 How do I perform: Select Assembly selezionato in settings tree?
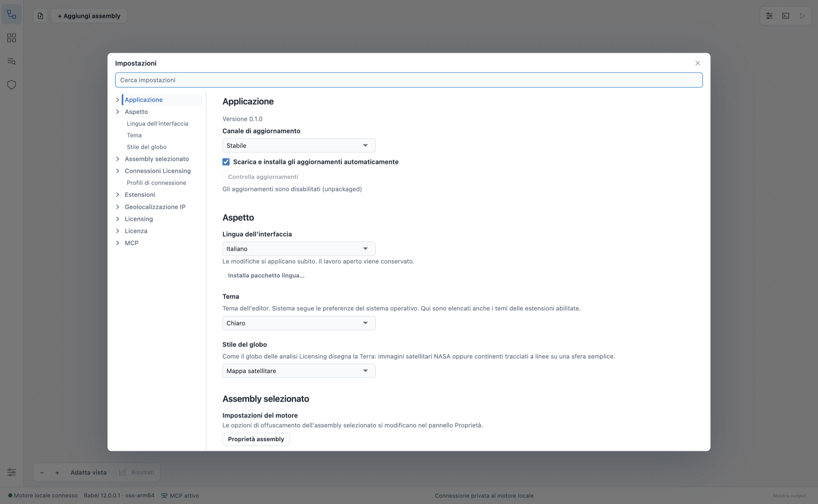[157, 159]
